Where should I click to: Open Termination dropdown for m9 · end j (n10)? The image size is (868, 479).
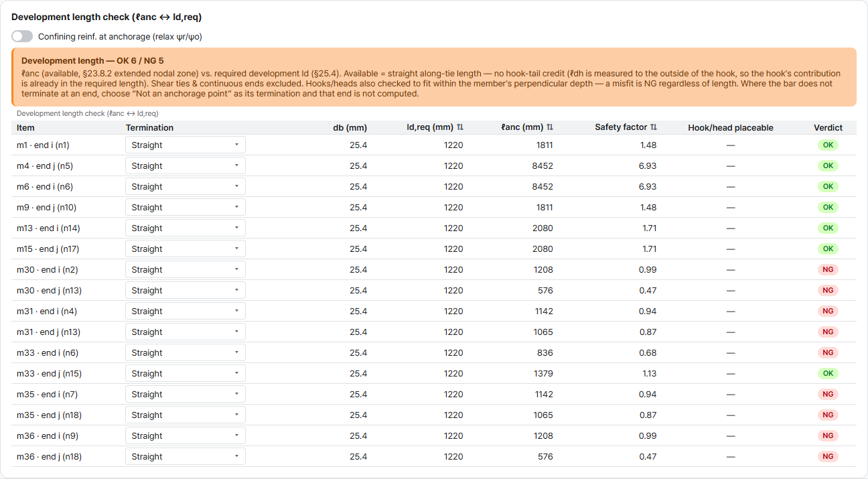186,207
